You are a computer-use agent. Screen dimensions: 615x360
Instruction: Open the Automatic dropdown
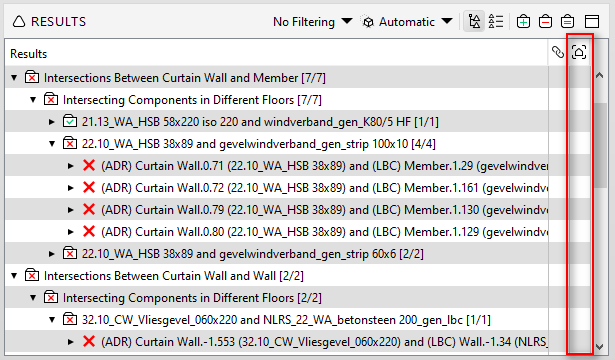415,22
